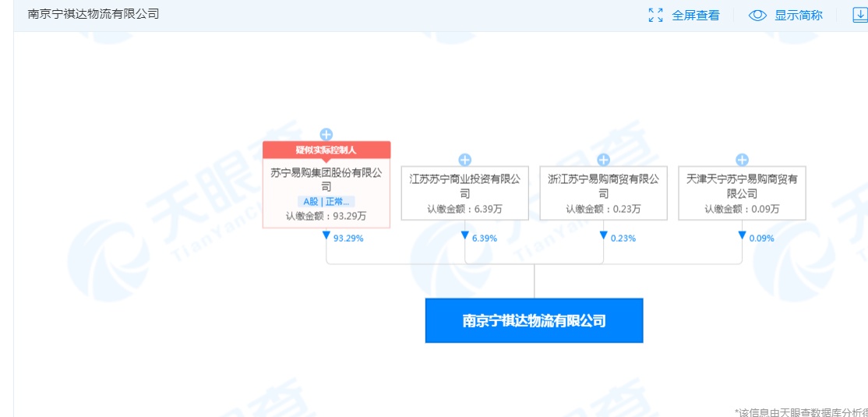Click the 疑似实际控制人 red label
Viewport: 868px width, 417px height.
(326, 150)
